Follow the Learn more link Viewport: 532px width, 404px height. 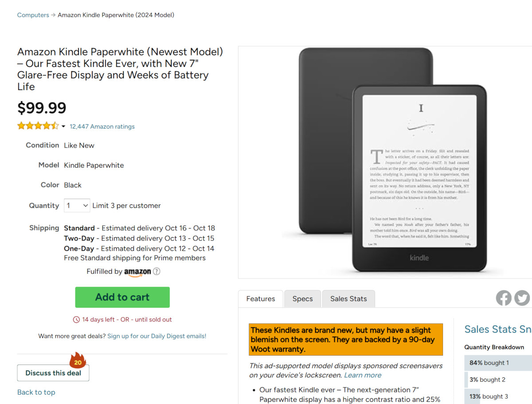pos(363,375)
